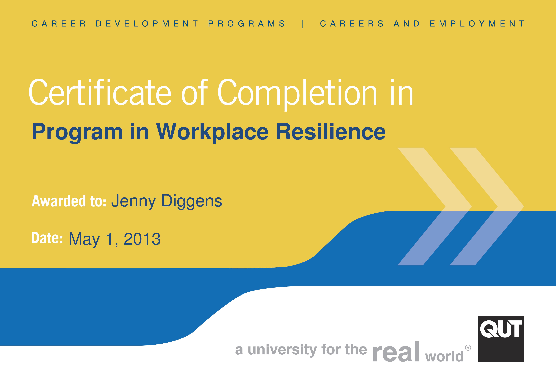Click the vertical divider in header

[302, 24]
